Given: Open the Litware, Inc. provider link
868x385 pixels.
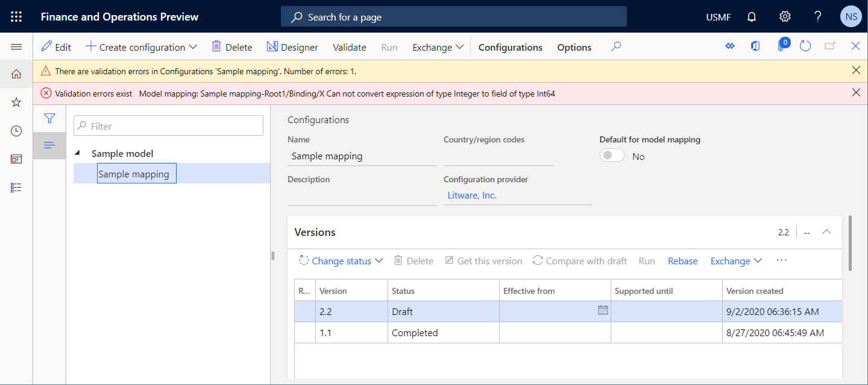Looking at the screenshot, I should click(x=473, y=195).
